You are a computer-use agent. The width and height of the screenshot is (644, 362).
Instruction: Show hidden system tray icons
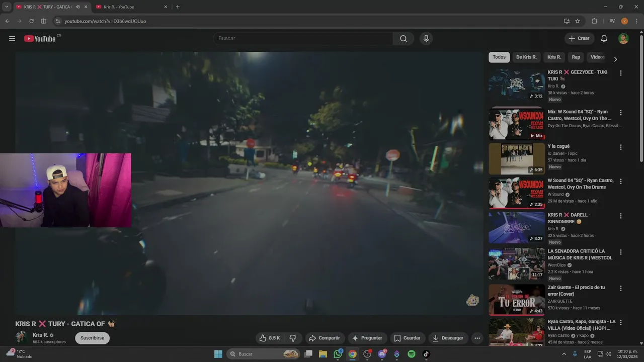coord(563,354)
